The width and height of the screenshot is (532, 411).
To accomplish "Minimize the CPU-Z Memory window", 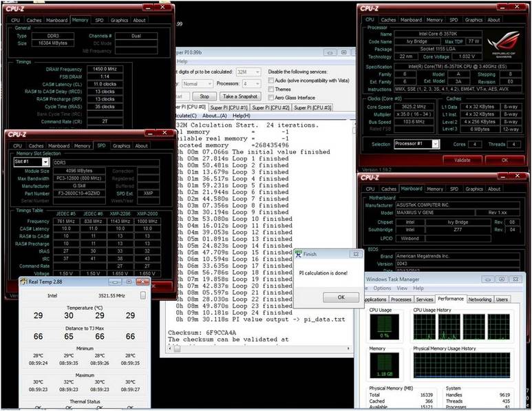I will pos(147,7).
